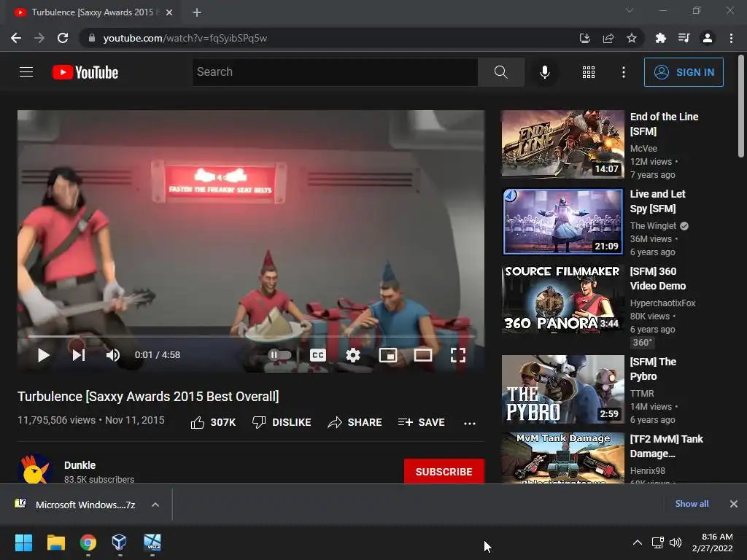Seek on the video progress bar
Viewport: 747px width, 560px height.
251,336
